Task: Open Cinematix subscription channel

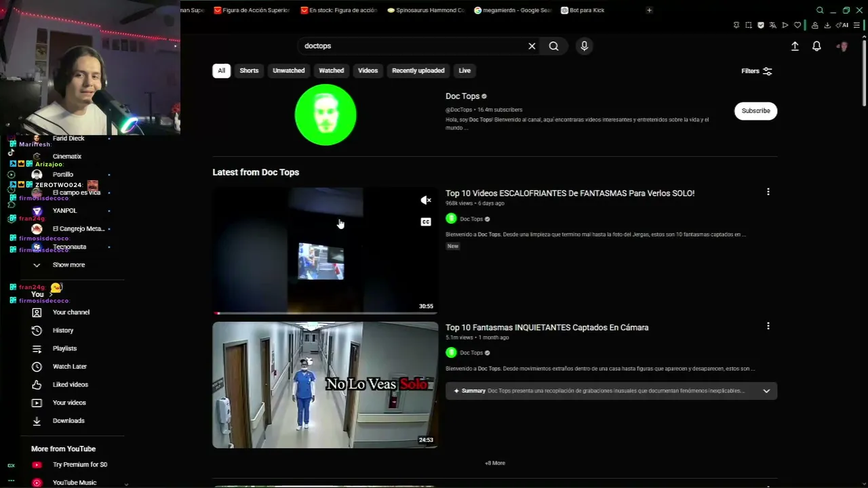Action: click(x=67, y=157)
